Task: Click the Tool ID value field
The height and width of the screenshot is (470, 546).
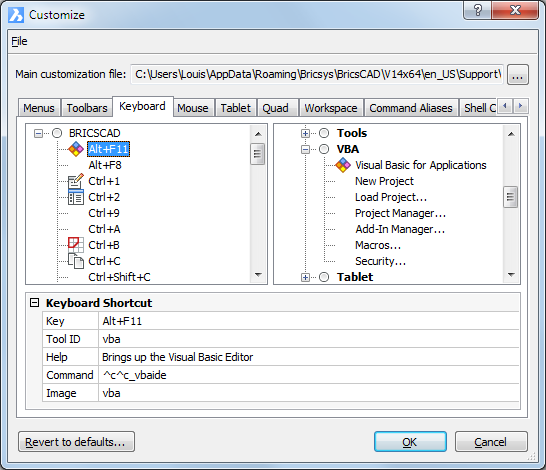Action: point(309,339)
